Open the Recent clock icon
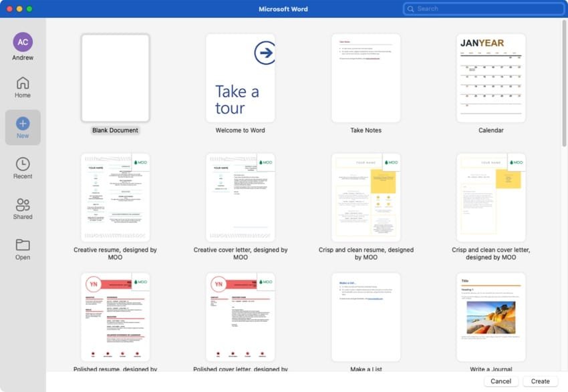This screenshot has height=392, width=568. point(23,164)
